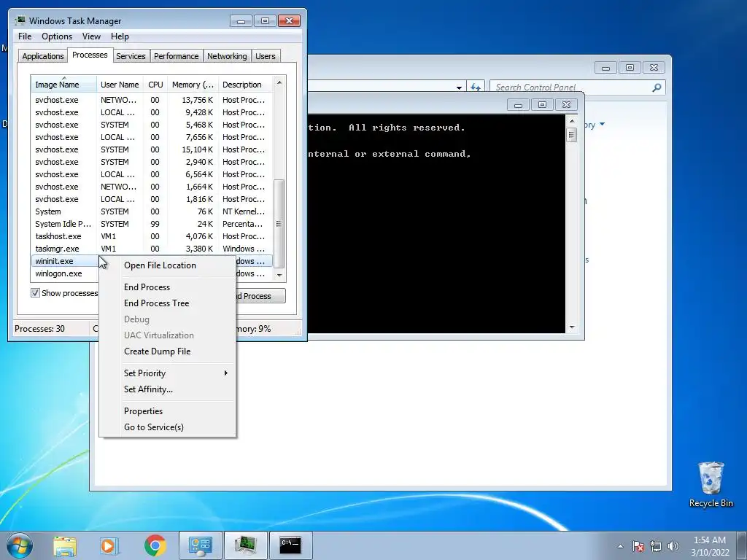Choose Open File Location from context menu
This screenshot has height=560, width=747.
[168, 265]
